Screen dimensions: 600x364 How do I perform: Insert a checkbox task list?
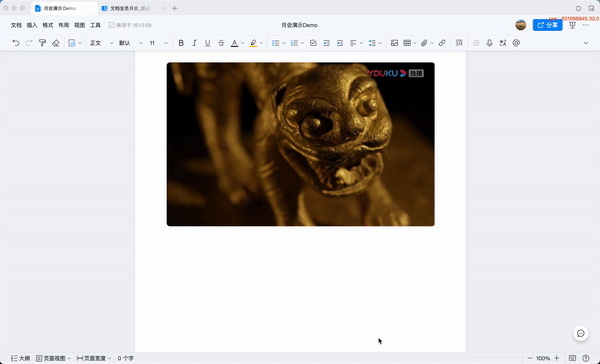[313, 43]
